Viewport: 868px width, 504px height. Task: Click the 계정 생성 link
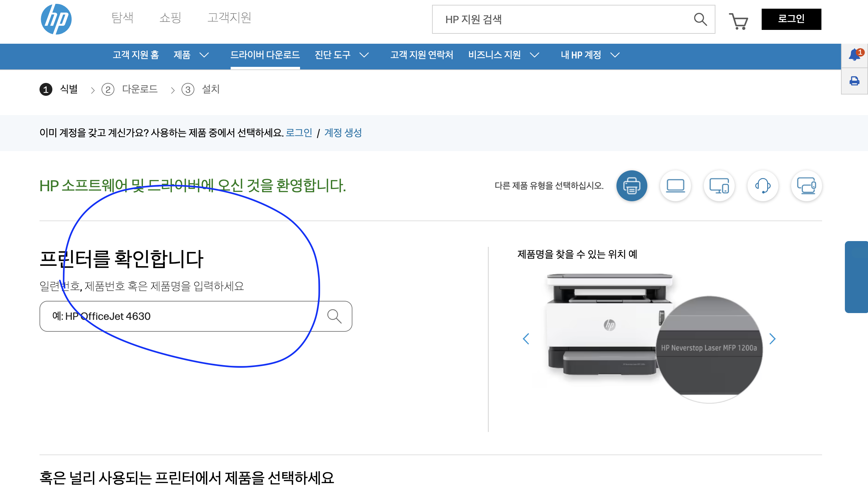[343, 133]
